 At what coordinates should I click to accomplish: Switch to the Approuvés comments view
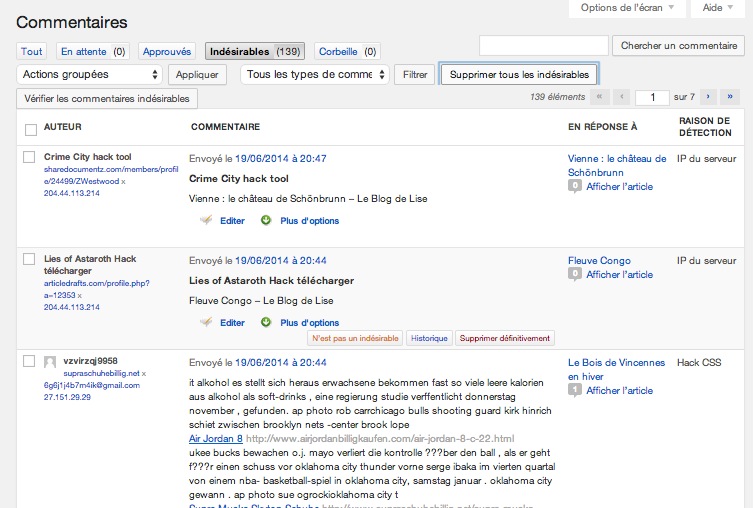coord(166,51)
